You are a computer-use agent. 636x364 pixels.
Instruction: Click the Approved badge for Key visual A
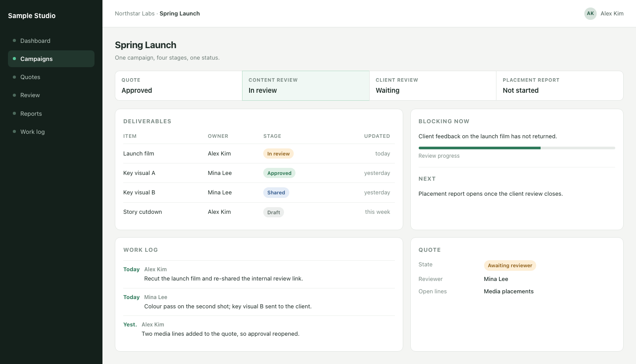tap(280, 173)
